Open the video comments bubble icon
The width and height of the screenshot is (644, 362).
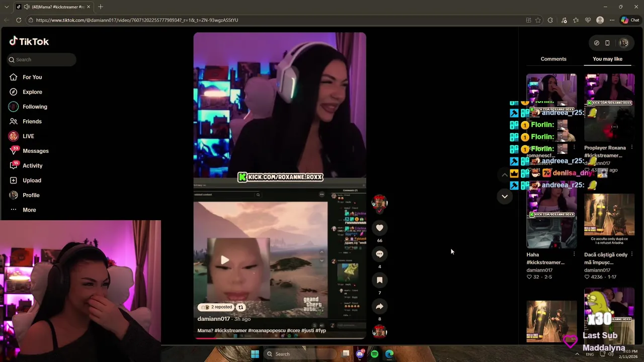379,254
